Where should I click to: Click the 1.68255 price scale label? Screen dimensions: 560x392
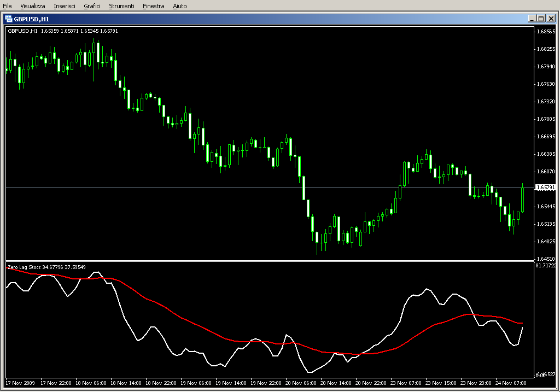point(546,49)
